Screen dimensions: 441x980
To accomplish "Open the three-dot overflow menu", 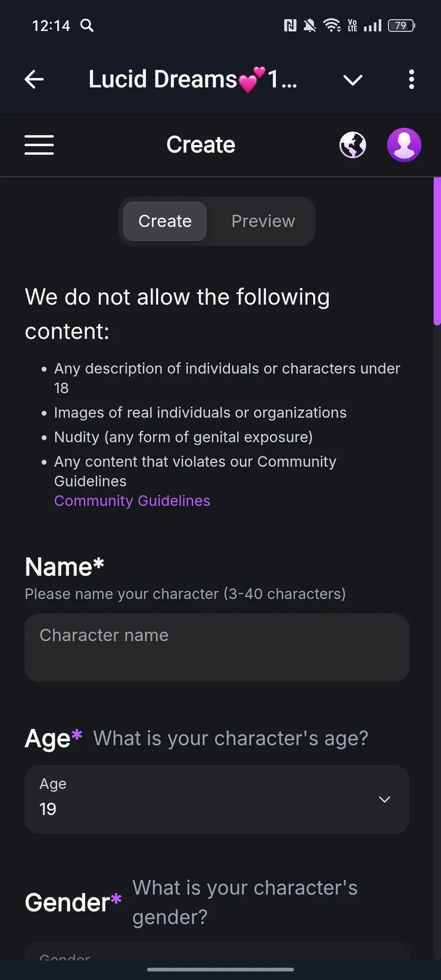I will point(411,79).
